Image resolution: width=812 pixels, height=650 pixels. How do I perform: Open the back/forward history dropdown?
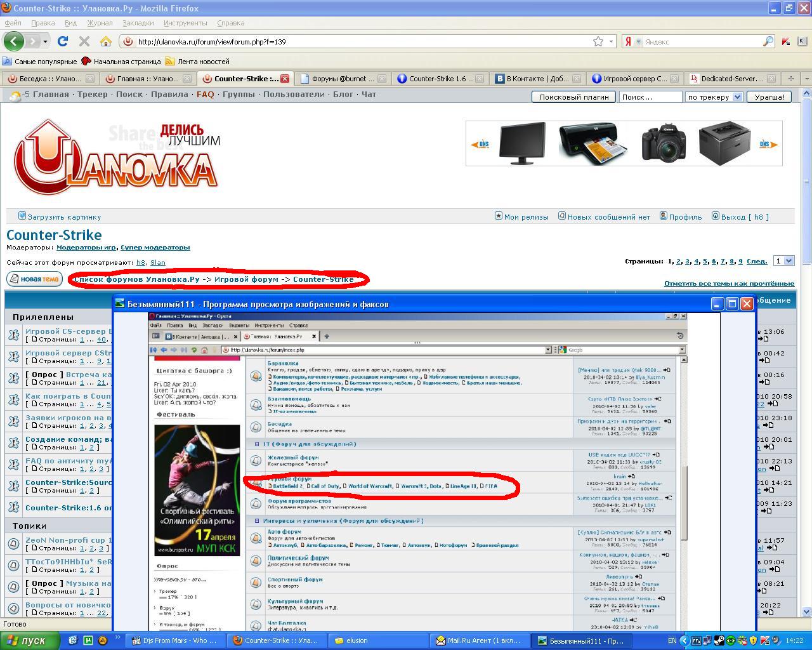coord(45,41)
